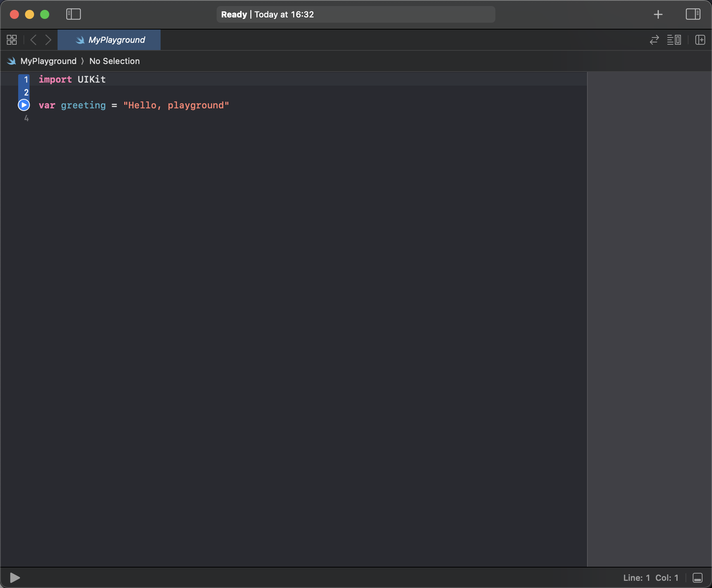
Task: Open the related items grid menu
Action: coord(12,40)
